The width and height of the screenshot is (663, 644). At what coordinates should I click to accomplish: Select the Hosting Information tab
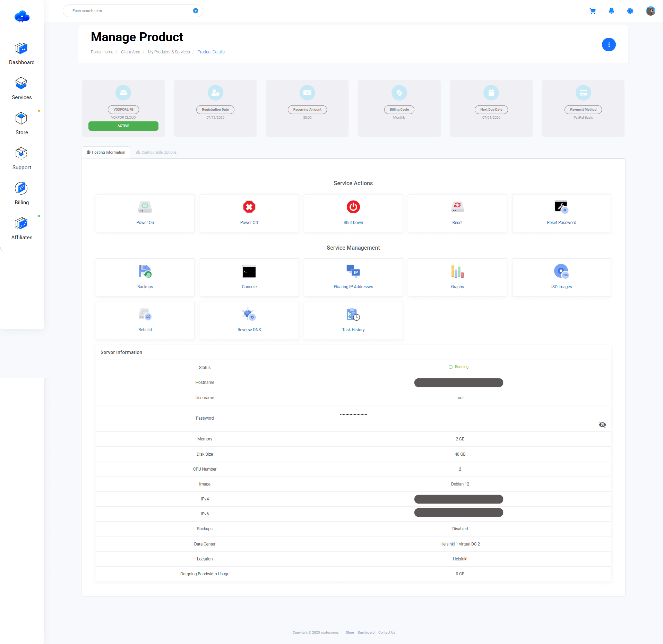pos(105,152)
